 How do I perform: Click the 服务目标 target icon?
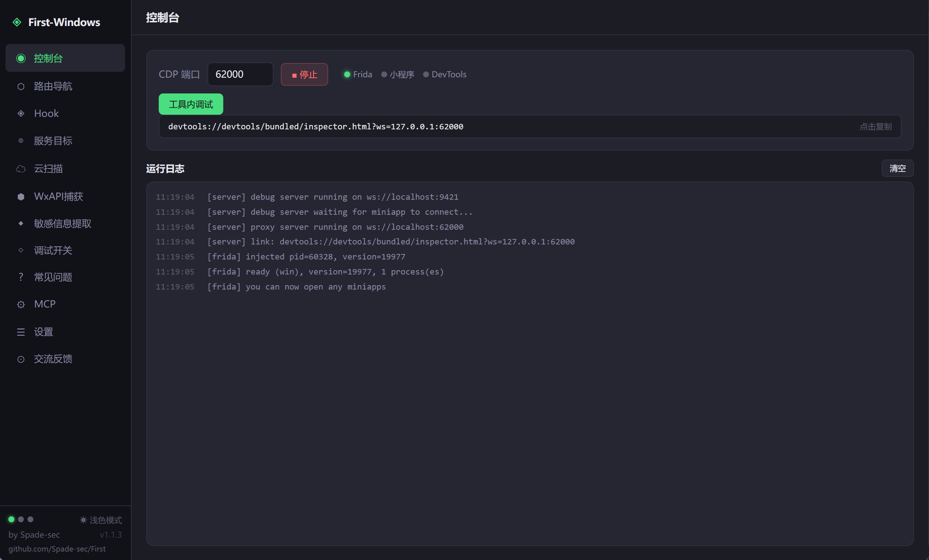(x=21, y=141)
